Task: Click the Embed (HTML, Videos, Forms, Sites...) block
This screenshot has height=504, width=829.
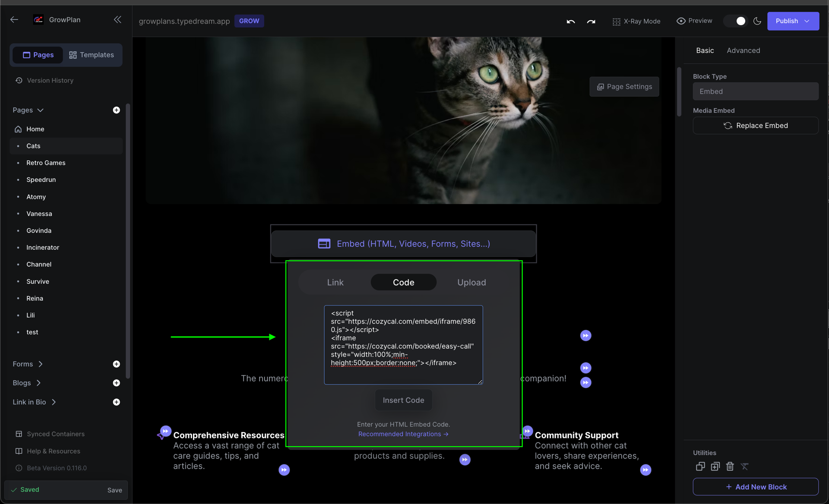Action: click(x=404, y=244)
